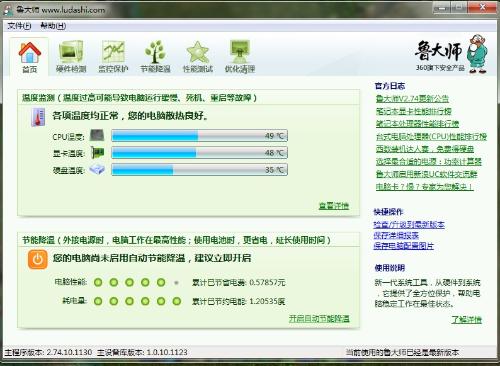Open 鲁大师V2.74更新公告 link
Screen dimensions: 500x366
pyautogui.click(x=412, y=99)
